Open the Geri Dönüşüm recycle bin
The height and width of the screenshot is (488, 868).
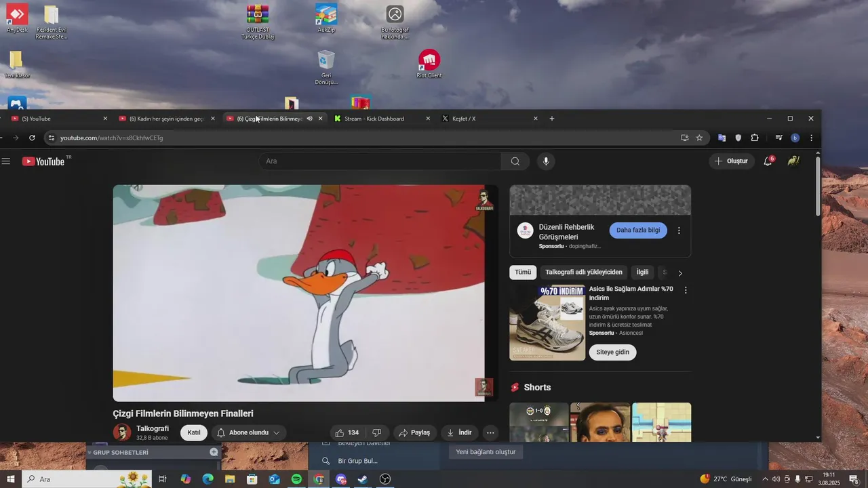tap(326, 67)
